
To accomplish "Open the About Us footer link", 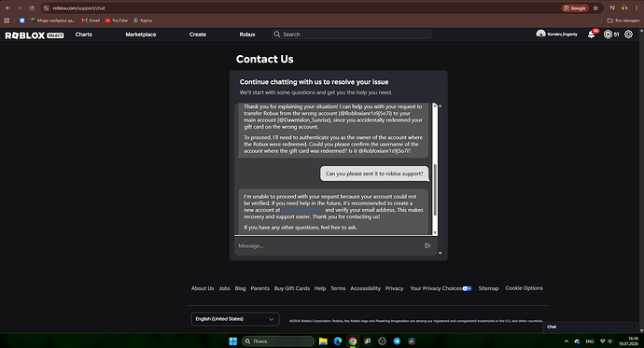I will (x=203, y=288).
